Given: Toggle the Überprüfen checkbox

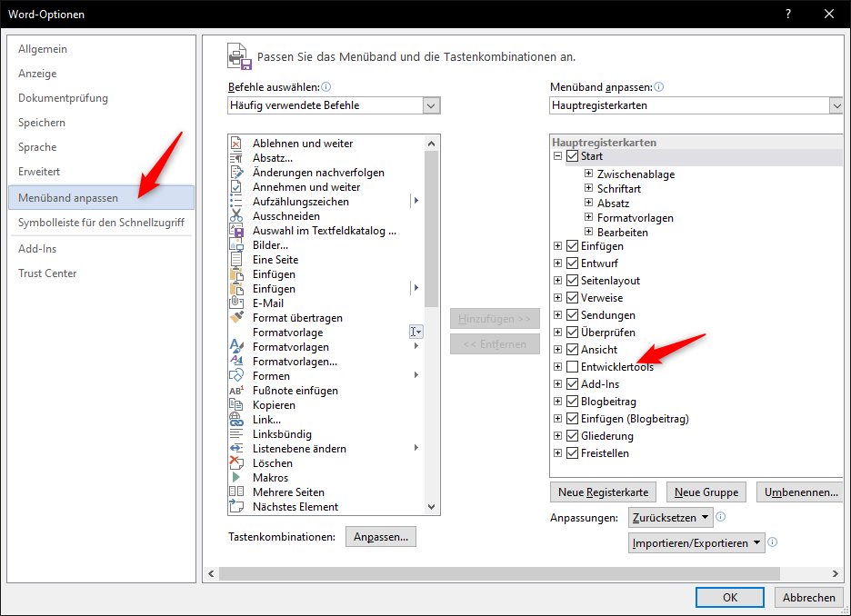Looking at the screenshot, I should (572, 333).
